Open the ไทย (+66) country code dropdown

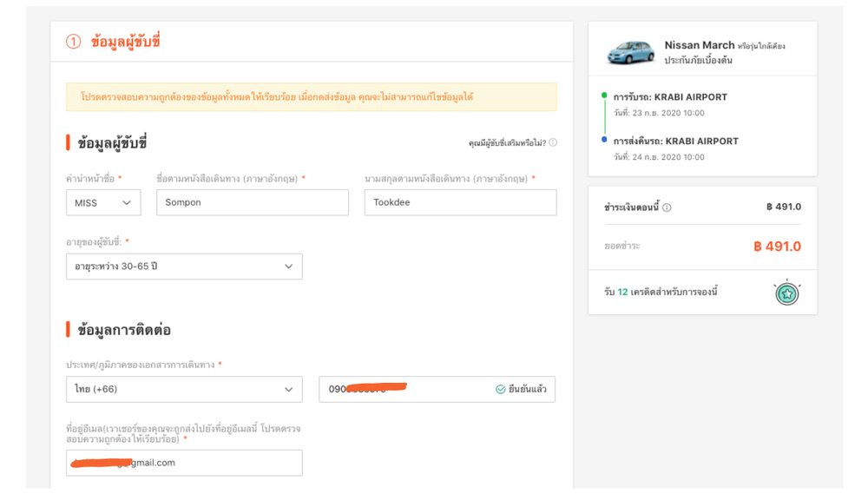click(x=184, y=390)
